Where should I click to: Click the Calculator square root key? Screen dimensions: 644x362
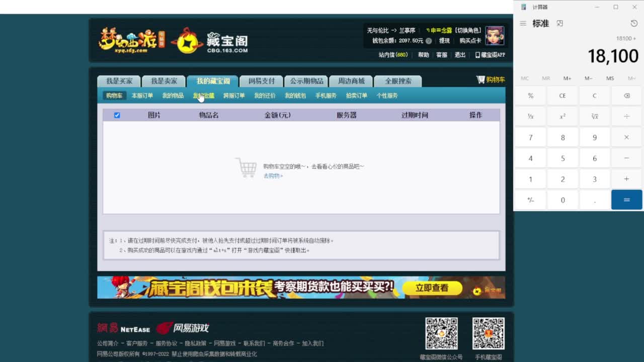click(x=595, y=116)
